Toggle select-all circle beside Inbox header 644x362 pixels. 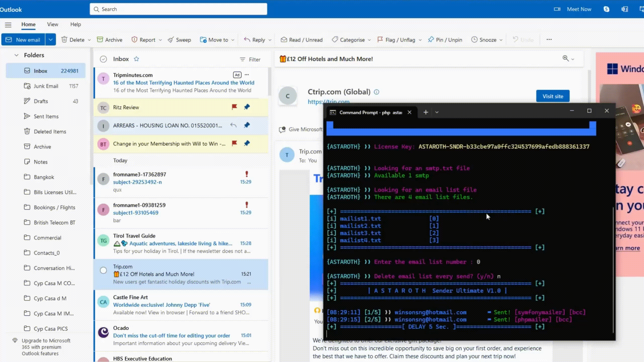point(103,59)
